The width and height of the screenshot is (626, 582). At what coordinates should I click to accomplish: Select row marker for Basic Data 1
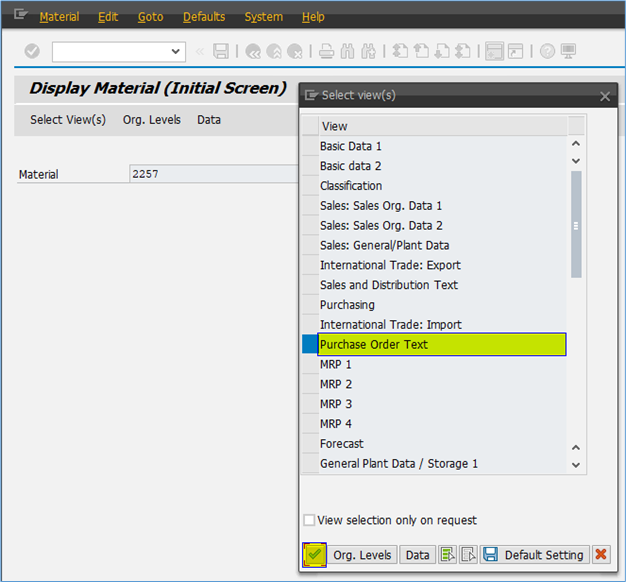pos(310,146)
